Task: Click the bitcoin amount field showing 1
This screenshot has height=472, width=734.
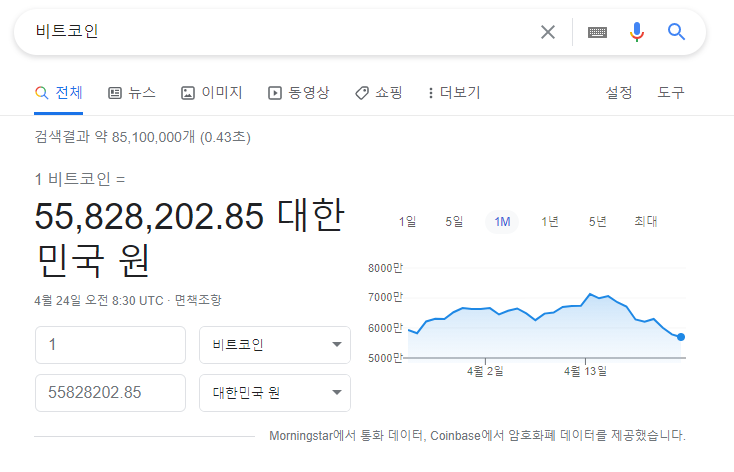Action: (x=110, y=345)
